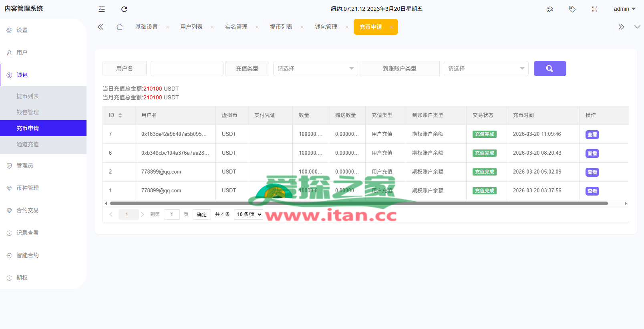644x329 pixels.
Task: Go to home tab icon
Action: pyautogui.click(x=120, y=27)
